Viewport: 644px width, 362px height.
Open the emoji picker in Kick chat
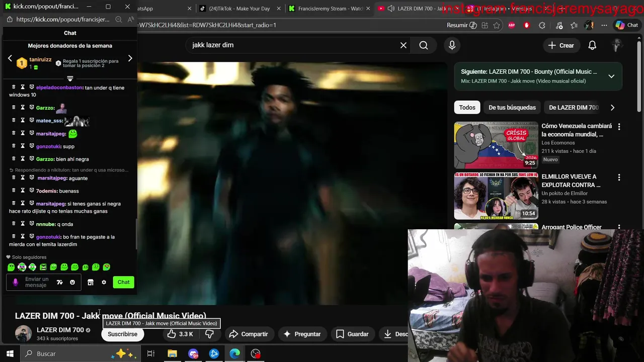(x=72, y=282)
